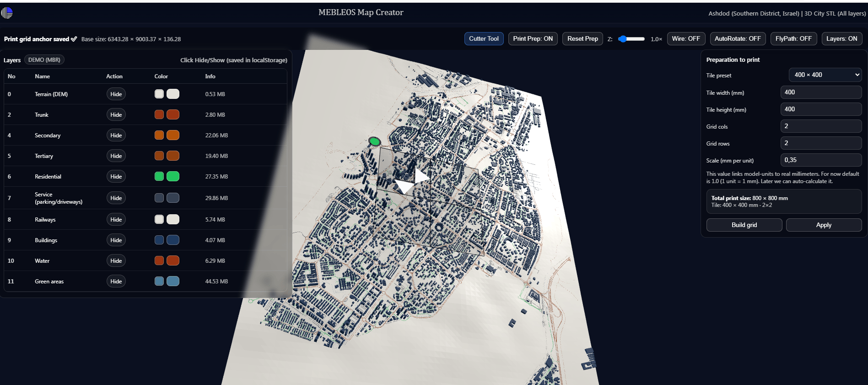Click Reset Prep button
This screenshot has width=868, height=385.
582,38
